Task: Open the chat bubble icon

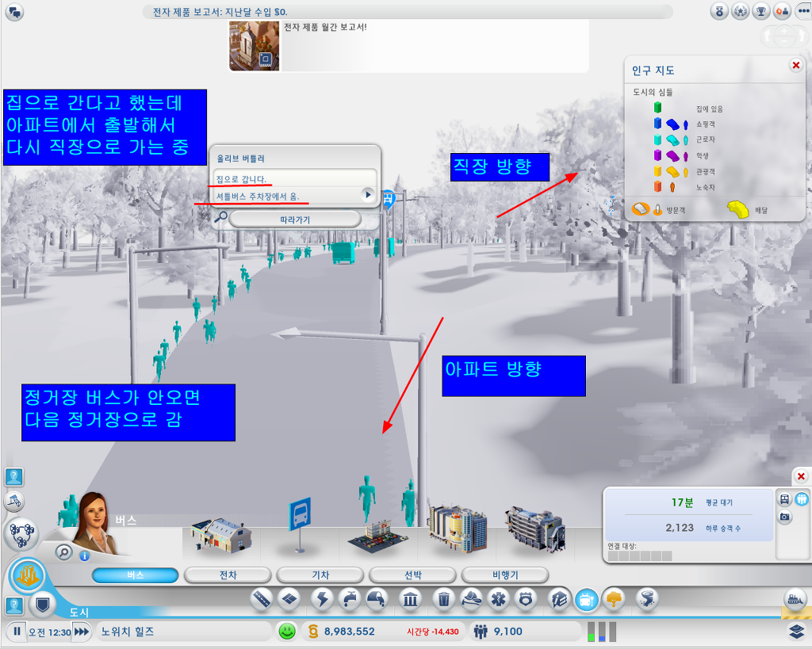Action: click(14, 12)
